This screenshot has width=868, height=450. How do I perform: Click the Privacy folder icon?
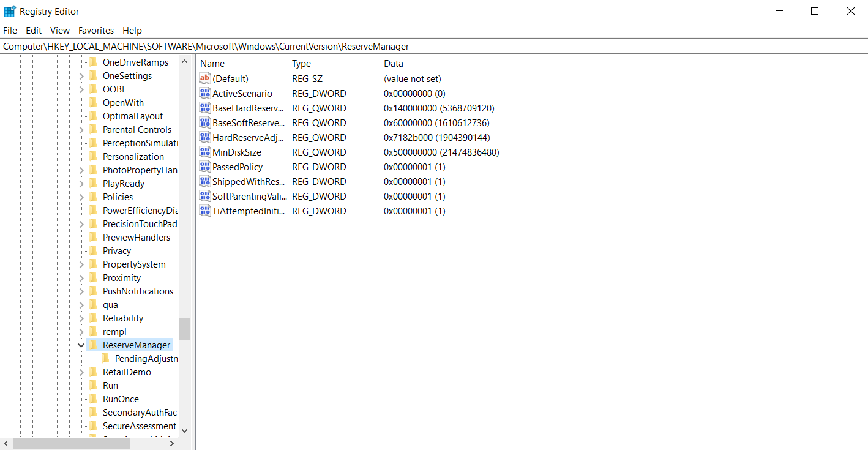[93, 250]
